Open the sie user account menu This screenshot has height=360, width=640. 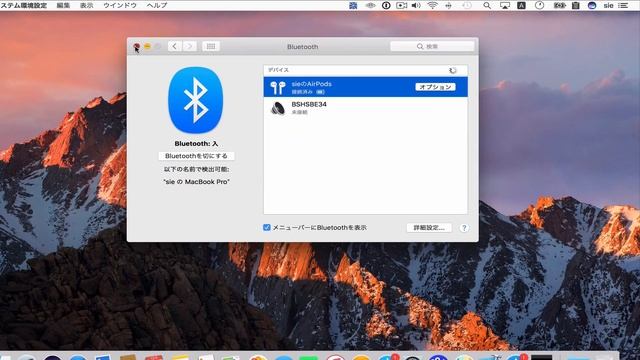pyautogui.click(x=609, y=5)
